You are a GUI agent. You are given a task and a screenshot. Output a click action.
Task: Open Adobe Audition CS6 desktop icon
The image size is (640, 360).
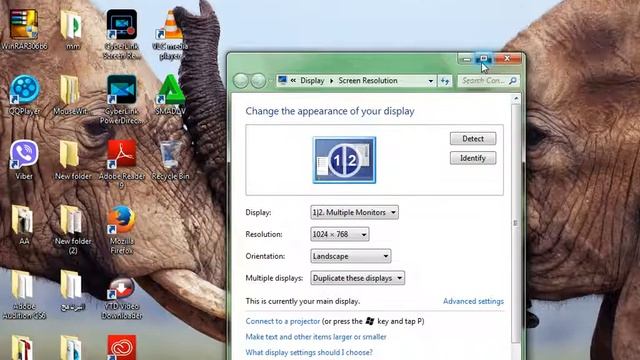(x=24, y=295)
